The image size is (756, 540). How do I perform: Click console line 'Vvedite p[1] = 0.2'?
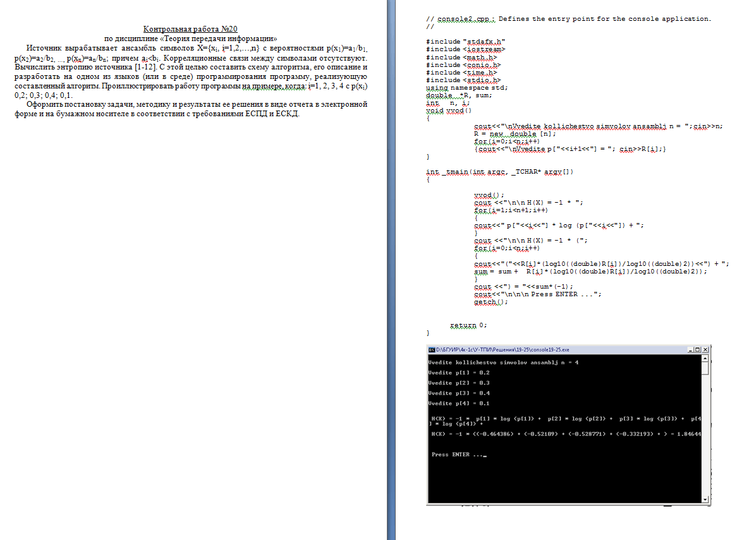[x=459, y=373]
